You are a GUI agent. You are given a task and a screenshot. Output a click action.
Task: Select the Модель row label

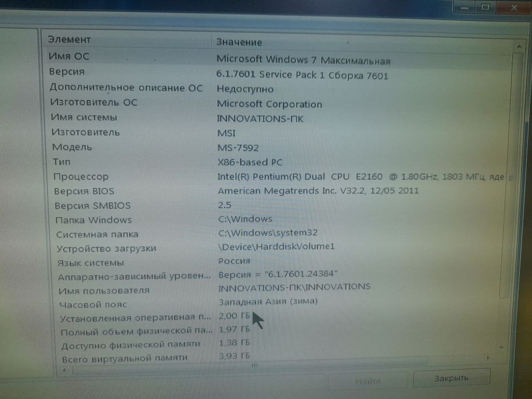click(x=72, y=147)
